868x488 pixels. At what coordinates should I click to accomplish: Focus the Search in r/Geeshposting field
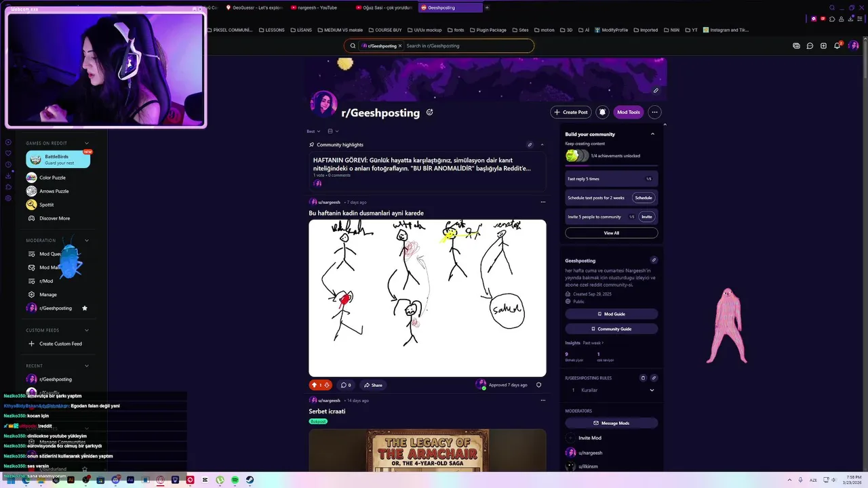pyautogui.click(x=468, y=45)
